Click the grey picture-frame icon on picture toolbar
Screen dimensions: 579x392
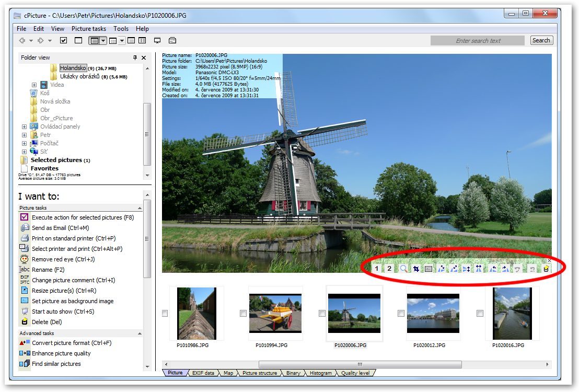point(429,269)
